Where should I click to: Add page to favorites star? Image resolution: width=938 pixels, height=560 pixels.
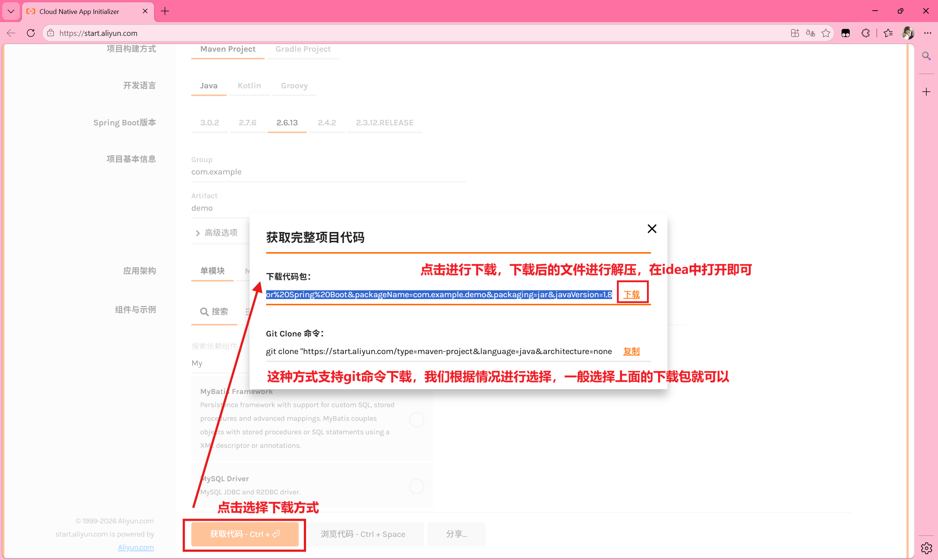826,33
